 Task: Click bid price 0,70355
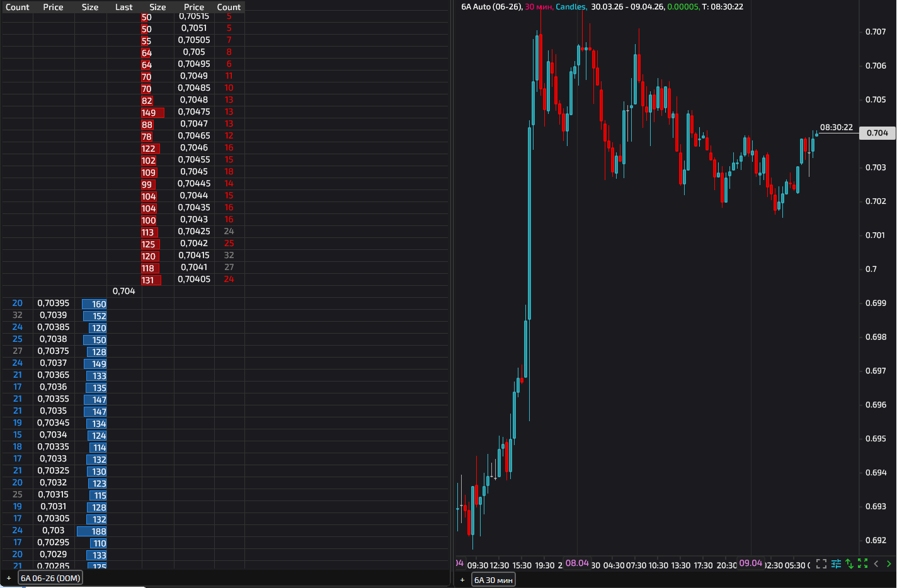click(54, 399)
